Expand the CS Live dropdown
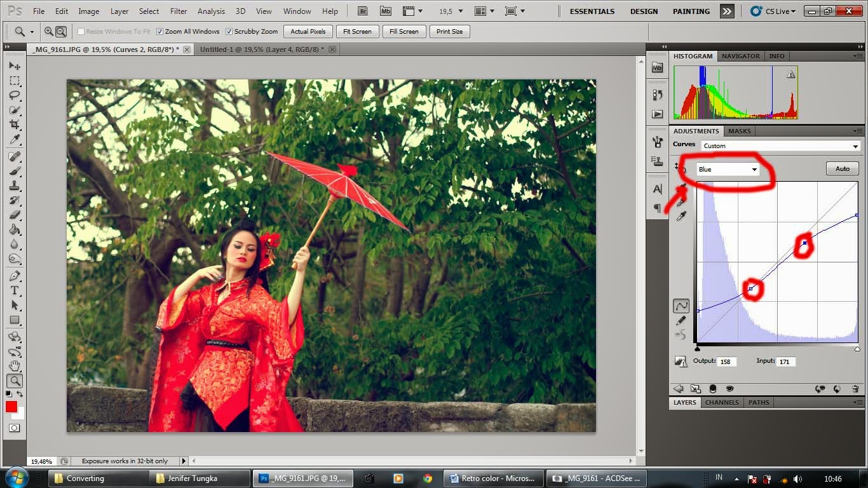Viewport: 868px width, 488px height. (x=773, y=11)
